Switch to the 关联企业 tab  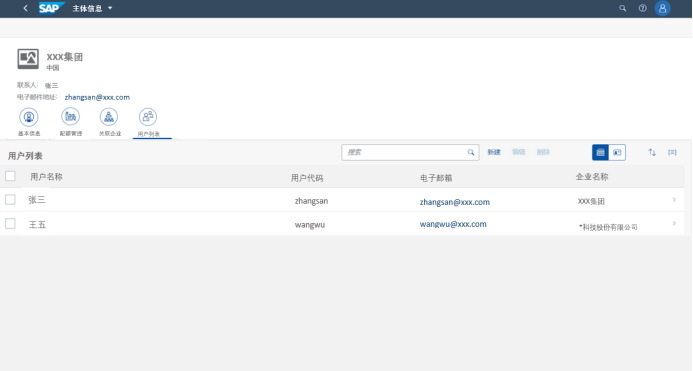pyautogui.click(x=109, y=122)
